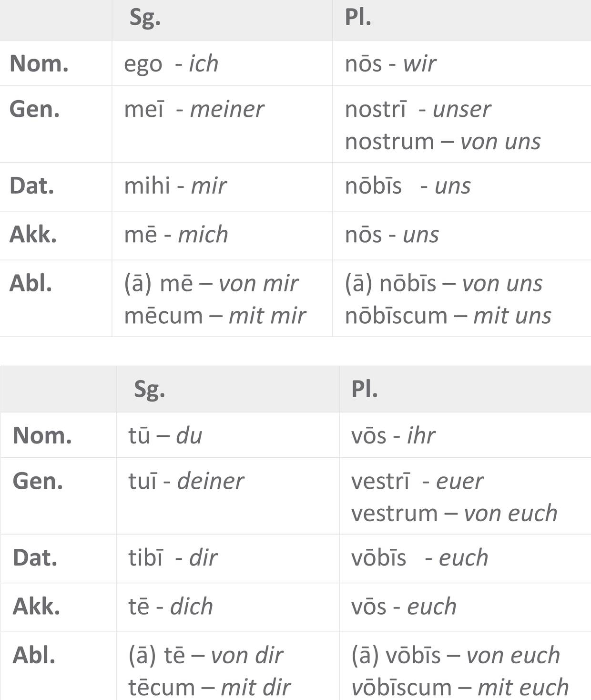Click the 'vōbīscum – mit euch' line

[x=460, y=687]
